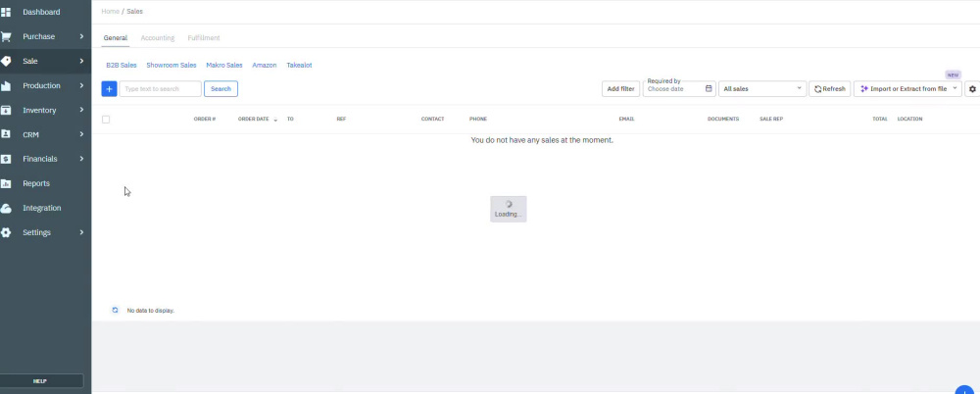Click the LOCATION column header
The height and width of the screenshot is (394, 980).
(x=910, y=119)
